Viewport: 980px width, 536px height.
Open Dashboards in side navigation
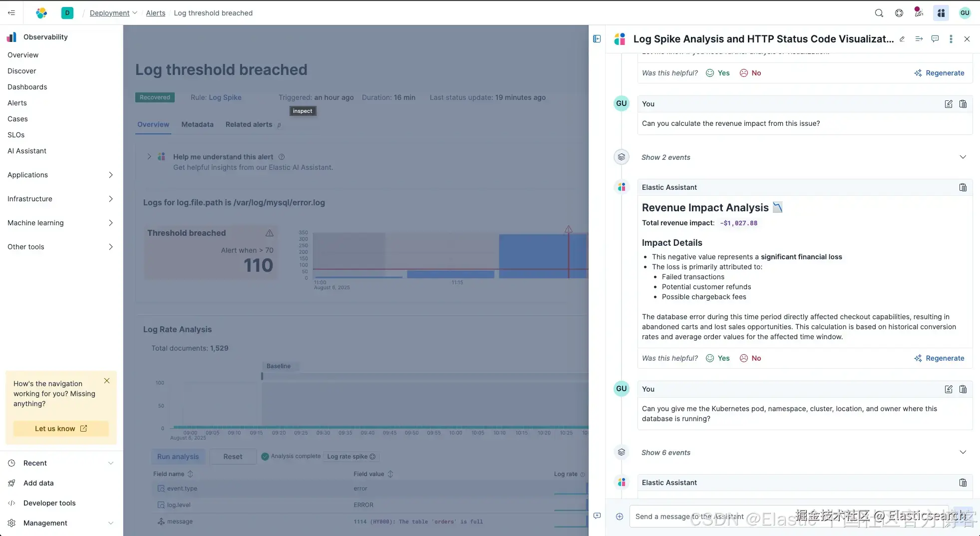click(27, 87)
